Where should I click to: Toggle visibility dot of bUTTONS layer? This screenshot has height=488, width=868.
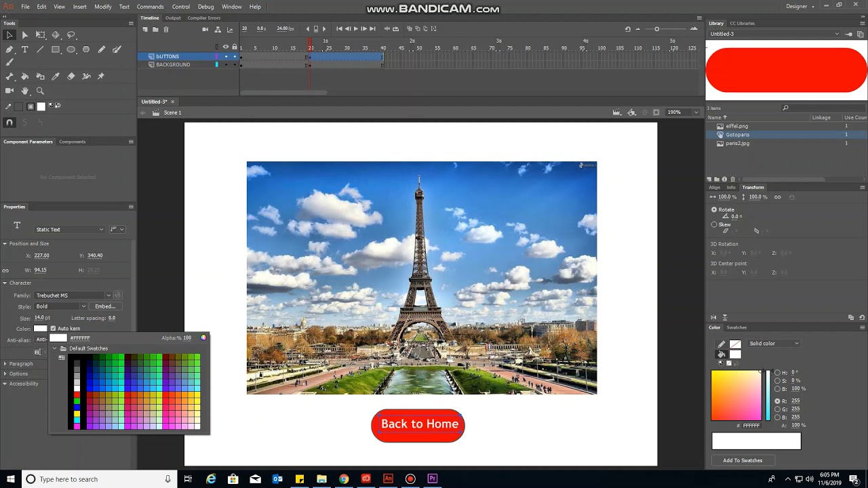226,56
